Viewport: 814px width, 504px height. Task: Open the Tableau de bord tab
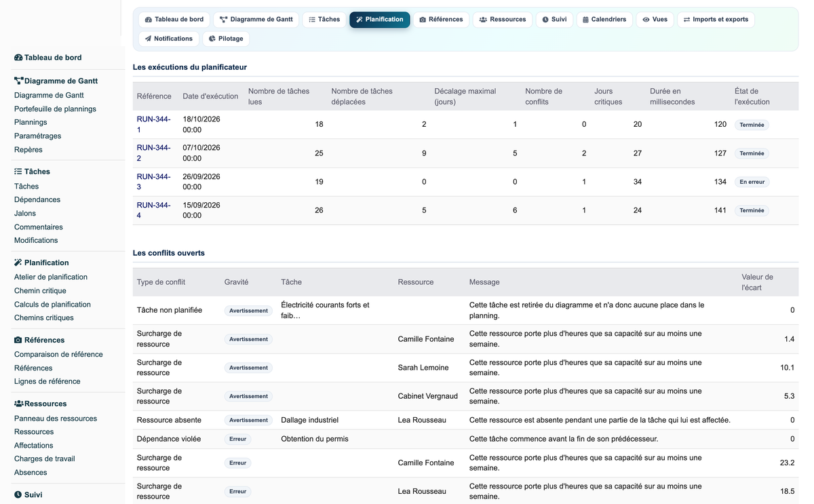click(x=174, y=20)
